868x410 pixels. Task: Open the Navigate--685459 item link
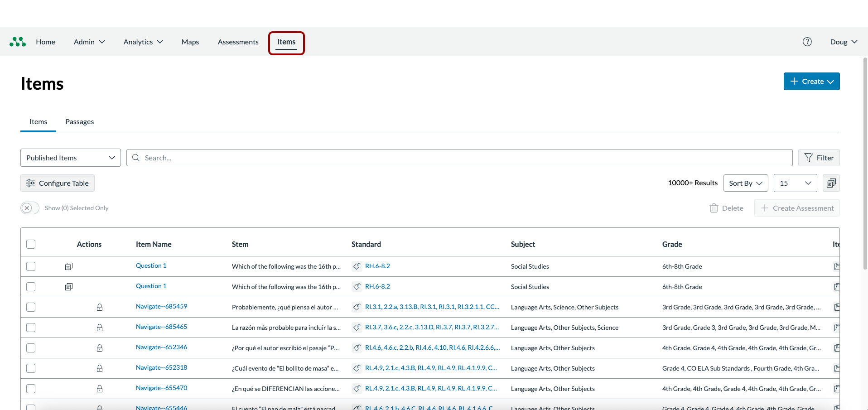click(162, 307)
